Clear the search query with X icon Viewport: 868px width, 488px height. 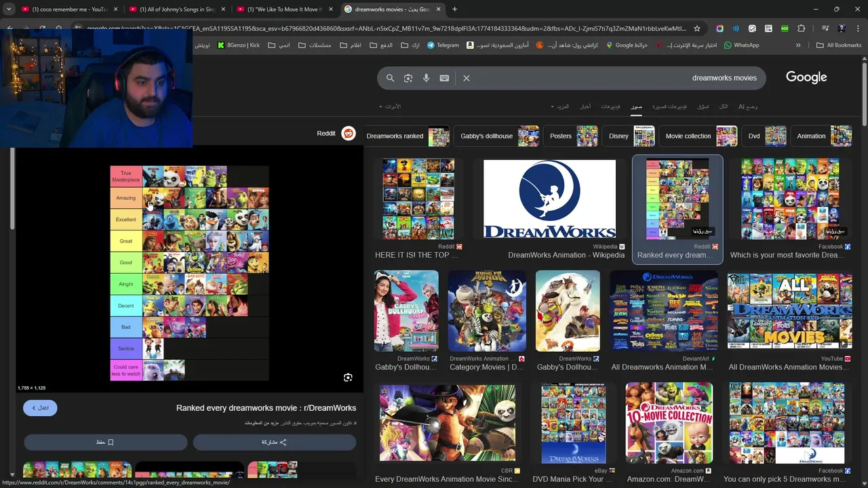[x=467, y=78]
